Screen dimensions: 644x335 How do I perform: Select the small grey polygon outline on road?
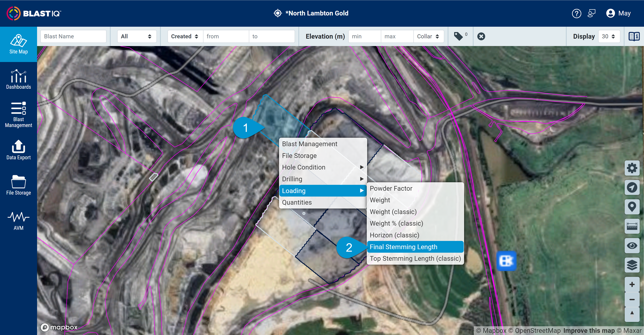point(154,177)
